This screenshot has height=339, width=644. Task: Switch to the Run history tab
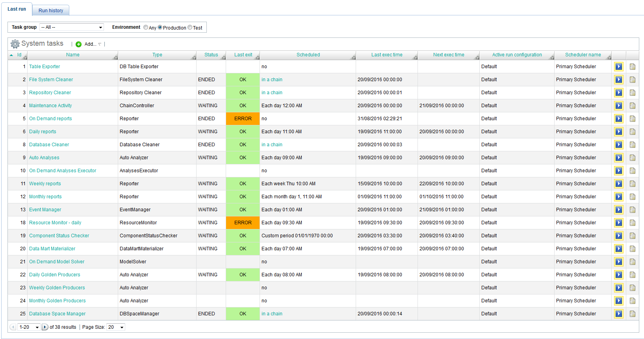point(51,11)
